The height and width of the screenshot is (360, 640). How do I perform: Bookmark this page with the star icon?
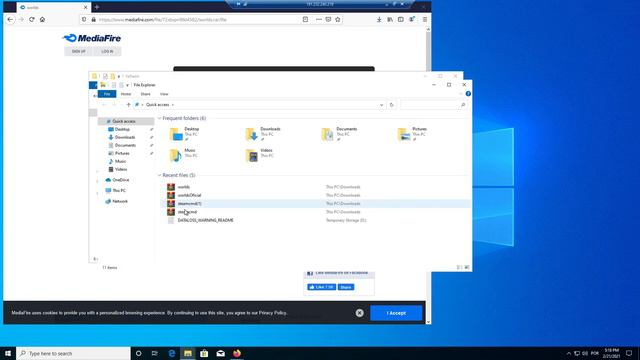coord(338,19)
